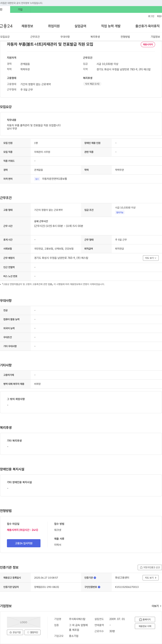
Task: Jump to the 근무조건 section tab
Action: click(x=35, y=37)
